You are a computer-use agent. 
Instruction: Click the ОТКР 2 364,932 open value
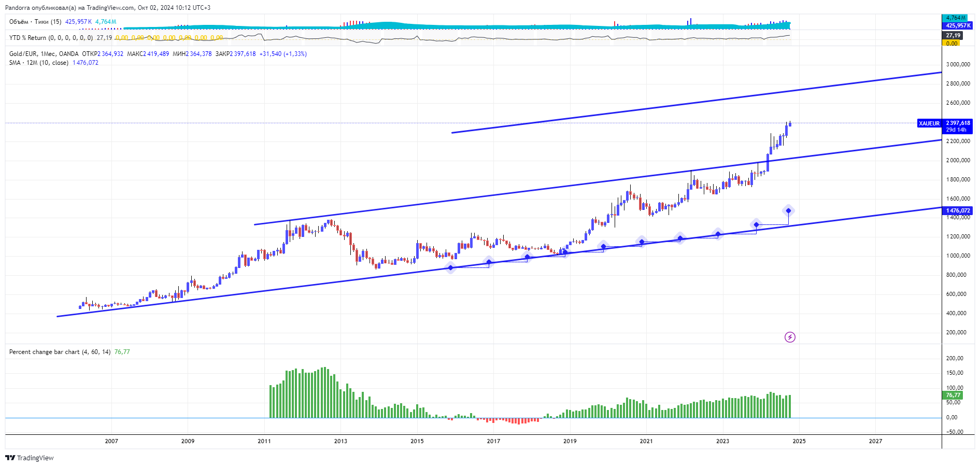(x=103, y=54)
